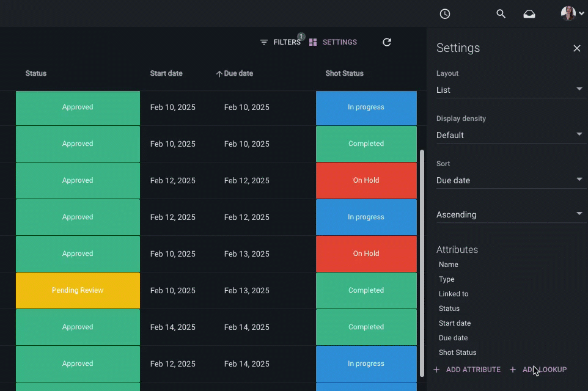The image size is (588, 391).
Task: Click Approved status in the Feb 14 start row
Action: (78, 327)
